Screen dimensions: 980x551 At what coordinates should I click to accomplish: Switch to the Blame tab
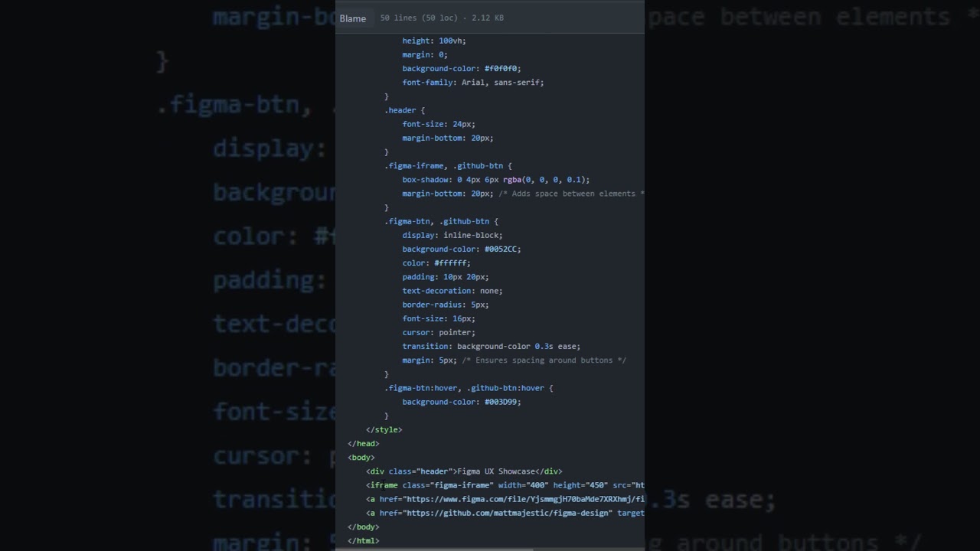(353, 18)
